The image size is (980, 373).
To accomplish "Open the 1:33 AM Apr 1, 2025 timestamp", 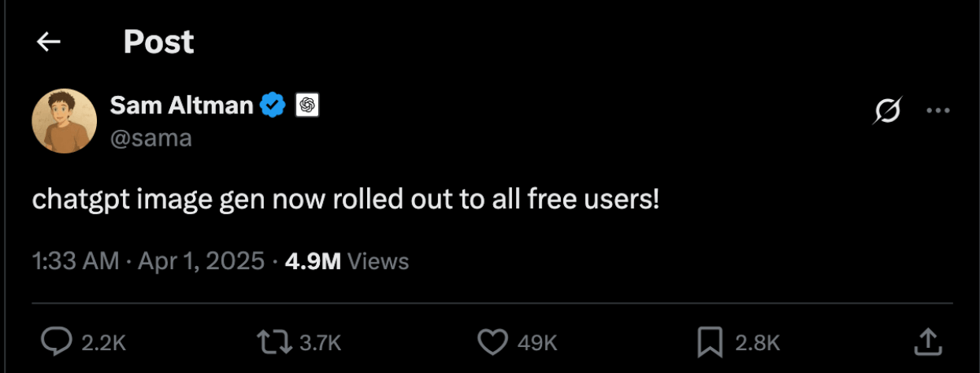I will pyautogui.click(x=148, y=260).
